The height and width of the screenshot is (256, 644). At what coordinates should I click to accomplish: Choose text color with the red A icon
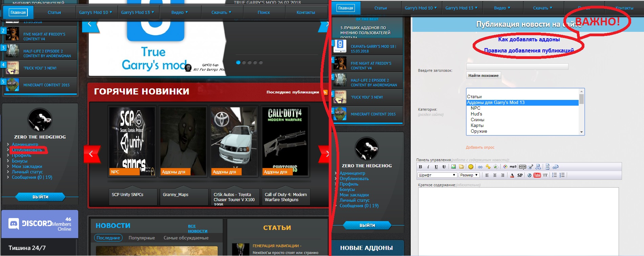tap(512, 175)
